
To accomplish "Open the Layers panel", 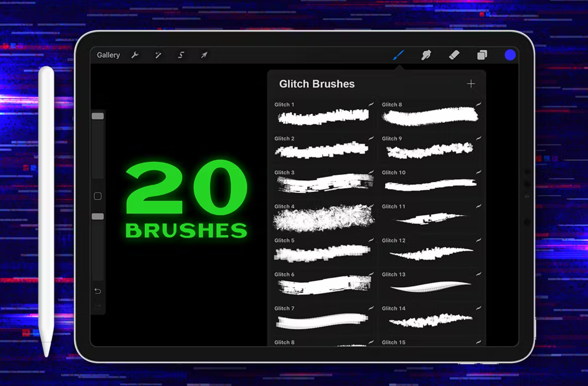I will tap(482, 55).
